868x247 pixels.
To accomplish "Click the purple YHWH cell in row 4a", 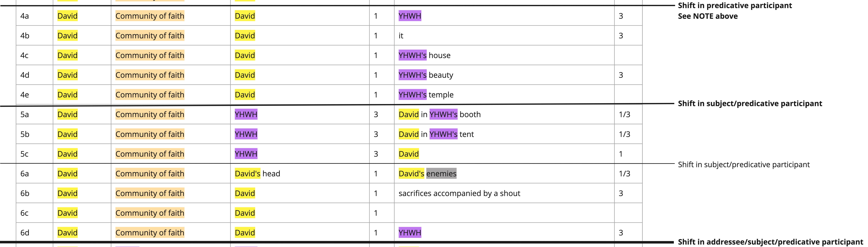I will point(410,16).
